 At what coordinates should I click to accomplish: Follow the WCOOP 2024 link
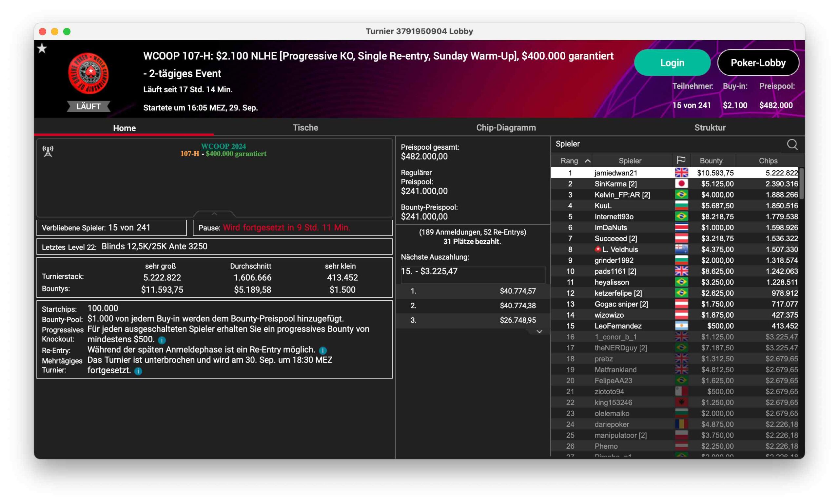click(223, 146)
